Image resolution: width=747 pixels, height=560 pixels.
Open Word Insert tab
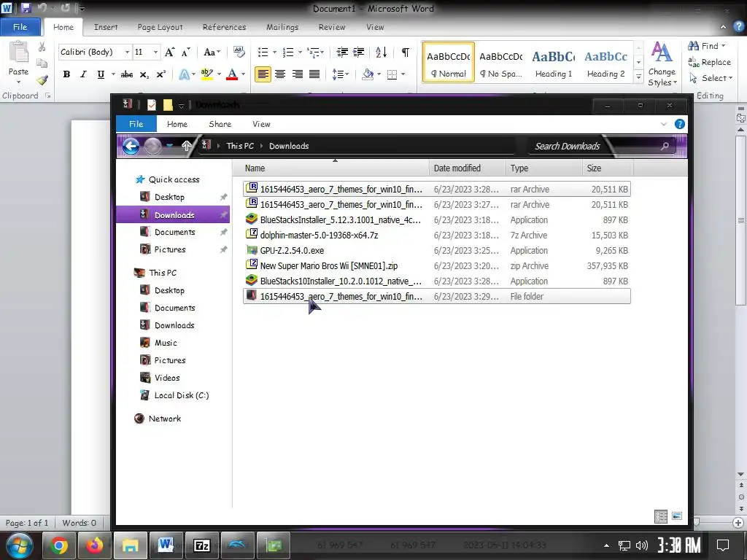(106, 27)
